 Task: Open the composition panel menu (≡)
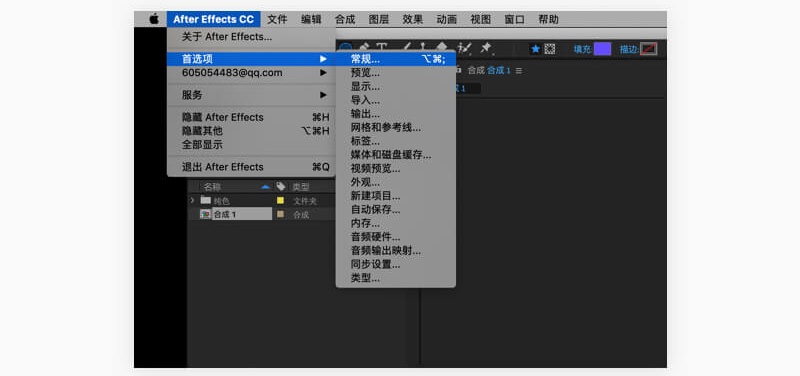[x=519, y=70]
